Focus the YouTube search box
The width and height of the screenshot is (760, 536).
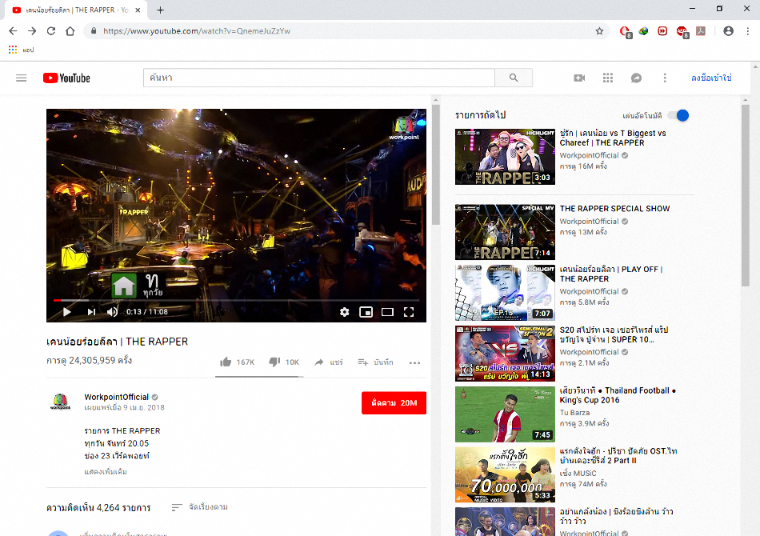click(318, 78)
